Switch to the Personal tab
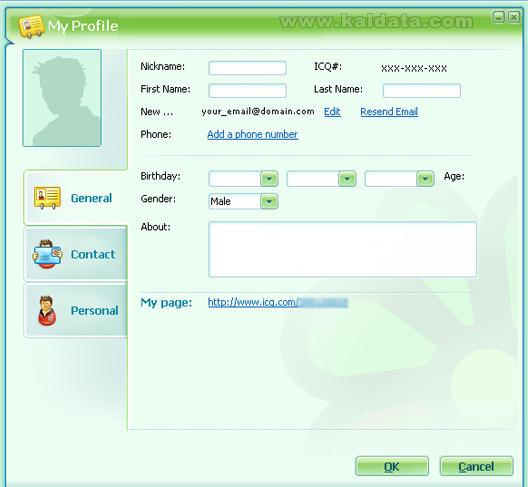This screenshot has width=528, height=487. [x=75, y=311]
